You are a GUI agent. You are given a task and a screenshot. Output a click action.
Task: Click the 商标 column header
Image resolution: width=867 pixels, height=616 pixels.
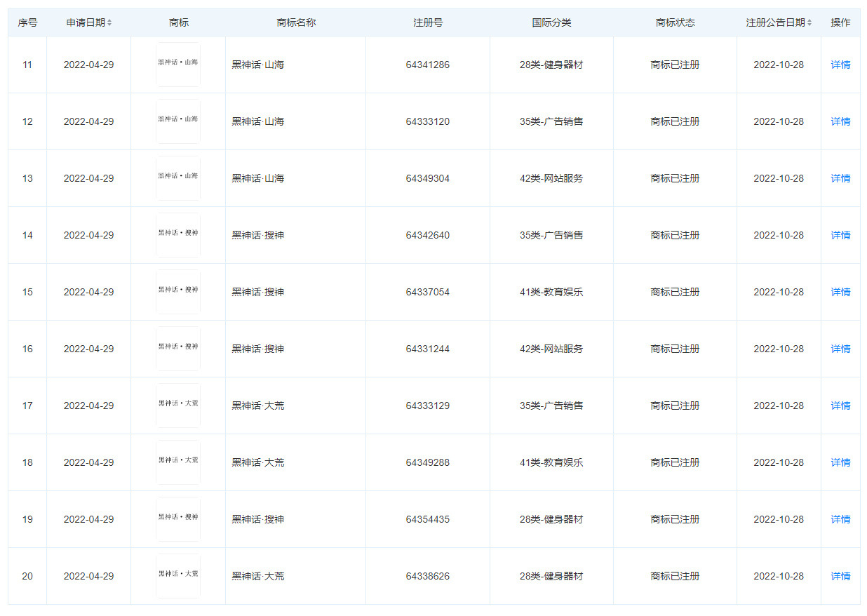point(178,22)
